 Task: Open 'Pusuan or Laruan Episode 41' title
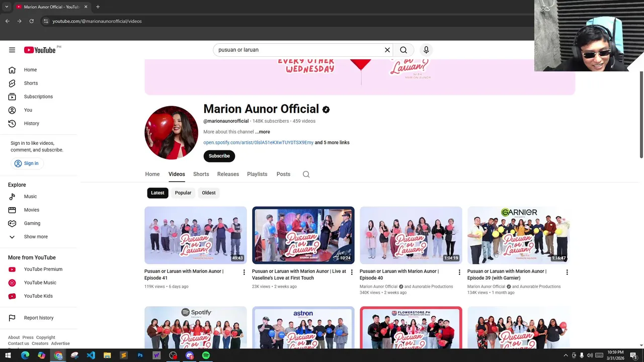tap(184, 275)
